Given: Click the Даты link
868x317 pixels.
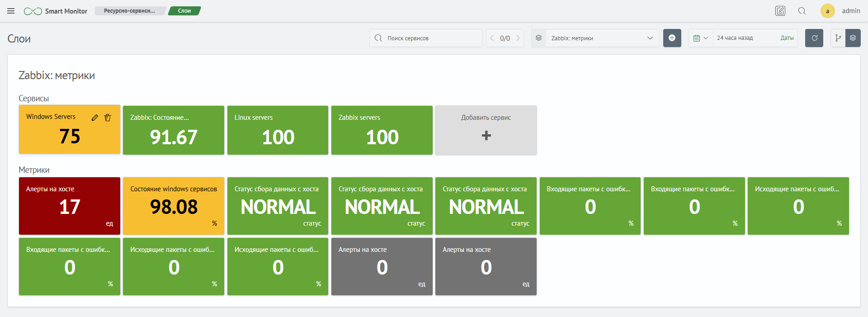Looking at the screenshot, I should [x=787, y=38].
